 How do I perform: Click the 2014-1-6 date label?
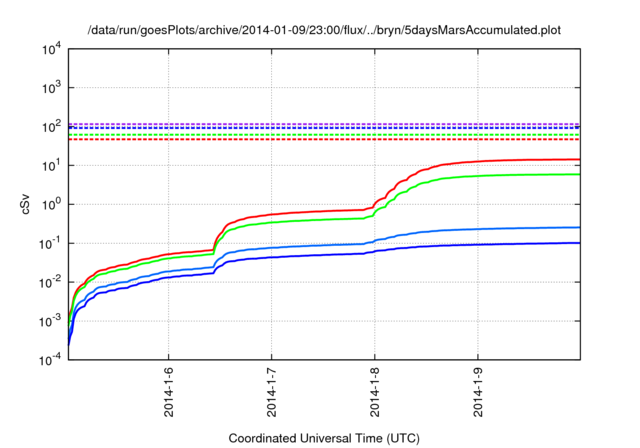click(x=169, y=392)
